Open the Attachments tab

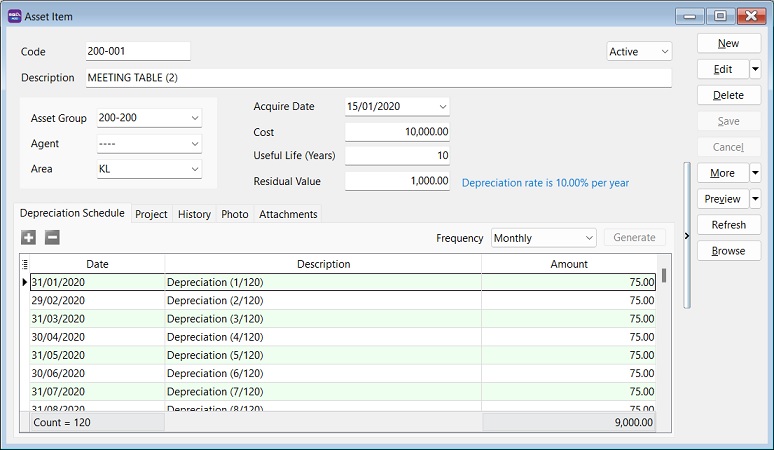[x=288, y=214]
